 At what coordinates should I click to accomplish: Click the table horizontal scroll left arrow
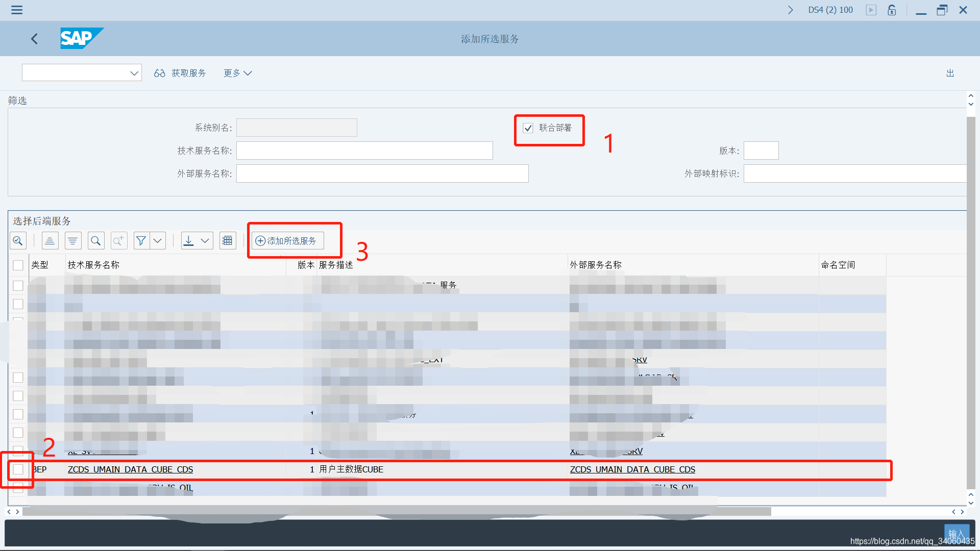[9, 512]
